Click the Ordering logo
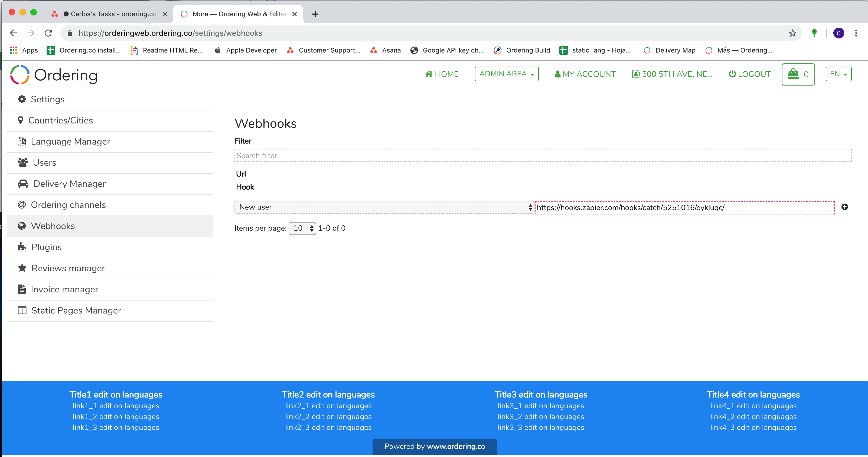The height and width of the screenshot is (457, 868). pos(54,75)
